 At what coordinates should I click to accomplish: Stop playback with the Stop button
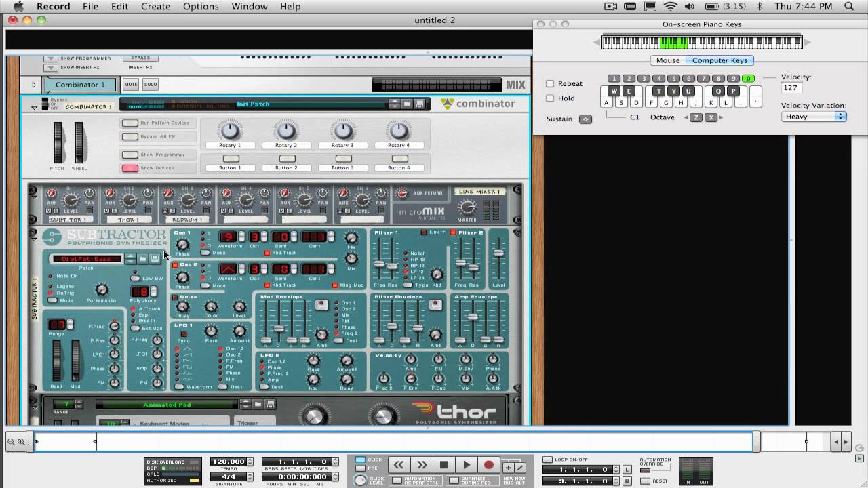click(444, 465)
